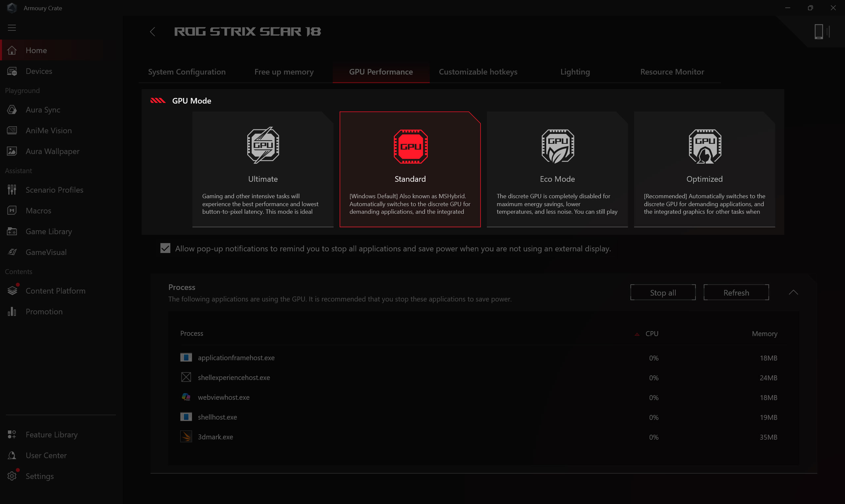The width and height of the screenshot is (845, 504).
Task: Go back with the left arrow
Action: [x=152, y=32]
